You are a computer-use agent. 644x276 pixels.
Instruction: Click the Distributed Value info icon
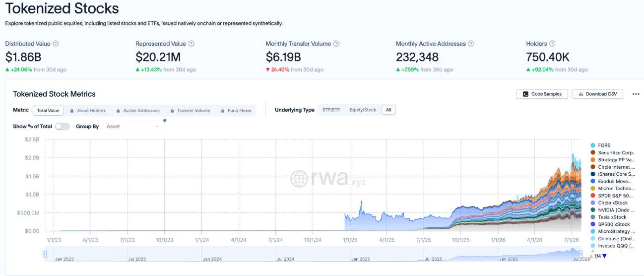56,44
